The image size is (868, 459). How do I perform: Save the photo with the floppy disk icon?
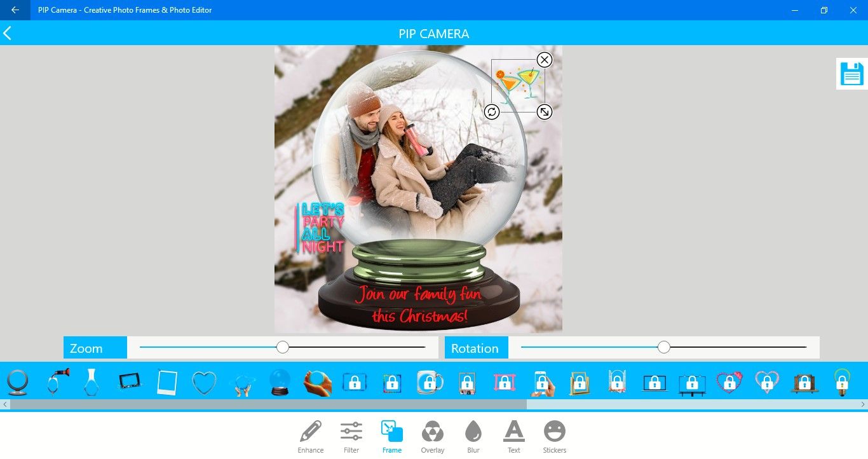[x=852, y=74]
